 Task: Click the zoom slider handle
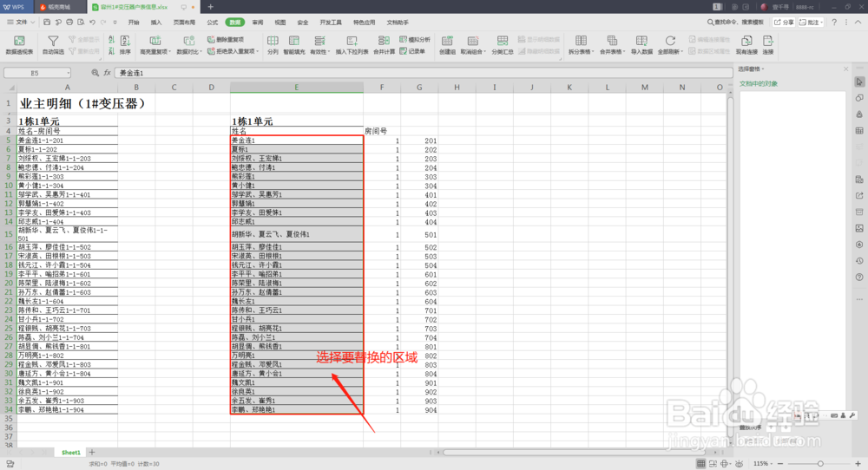tap(820, 463)
